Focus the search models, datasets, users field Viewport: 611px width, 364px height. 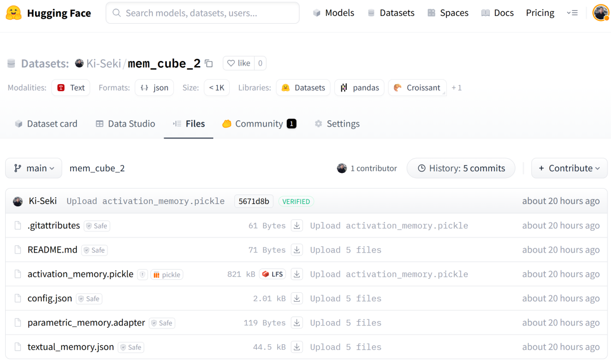pos(203,13)
